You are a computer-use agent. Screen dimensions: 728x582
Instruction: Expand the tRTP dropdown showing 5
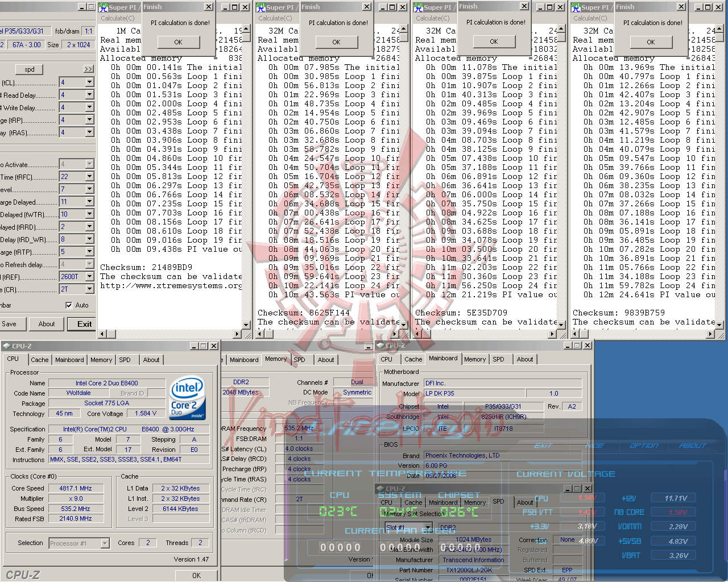(x=89, y=252)
